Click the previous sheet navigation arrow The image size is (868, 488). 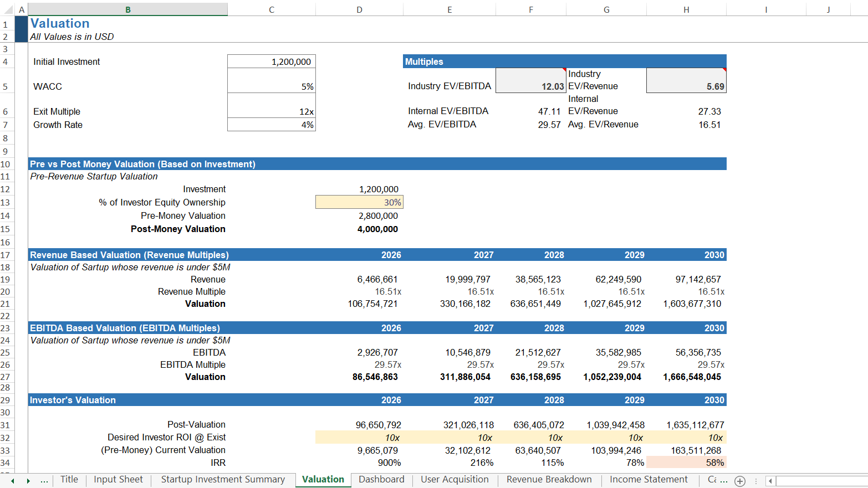[x=13, y=480]
